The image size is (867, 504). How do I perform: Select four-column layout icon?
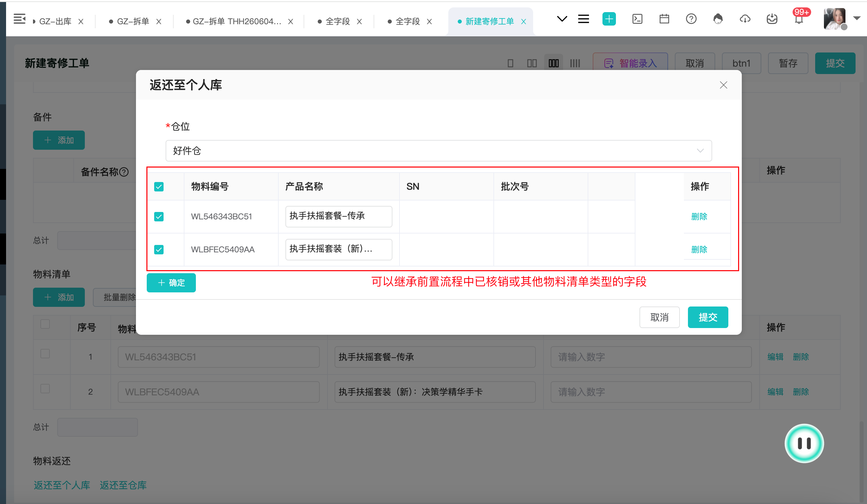(575, 63)
